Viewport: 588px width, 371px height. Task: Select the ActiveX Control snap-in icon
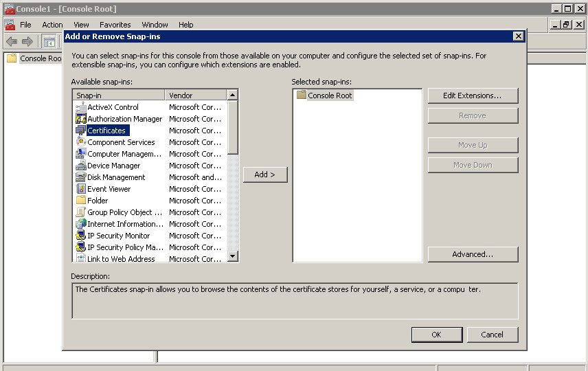click(x=81, y=107)
